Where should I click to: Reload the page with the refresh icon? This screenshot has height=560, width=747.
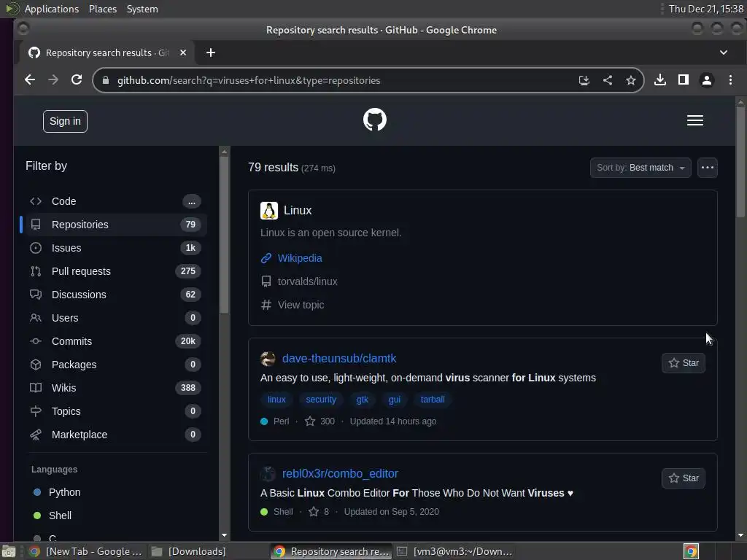(77, 80)
